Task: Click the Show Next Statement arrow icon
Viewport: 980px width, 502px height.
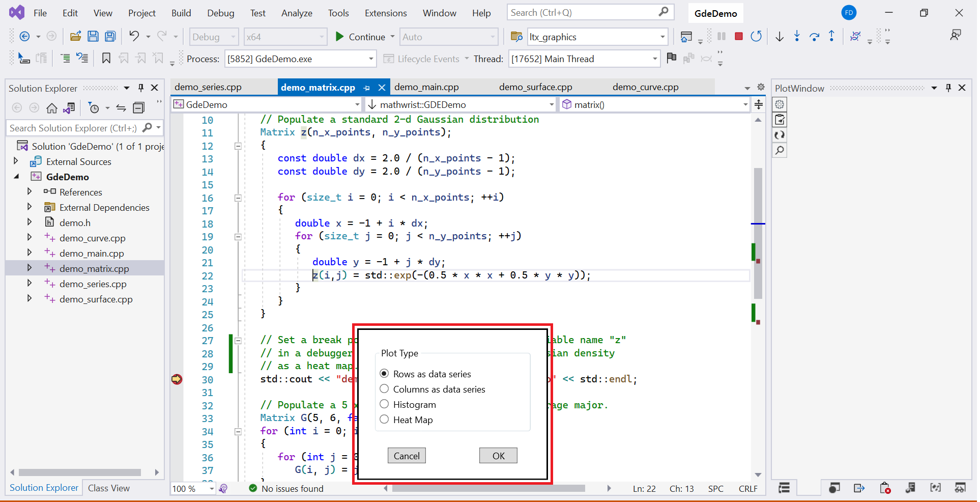Action: 780,36
